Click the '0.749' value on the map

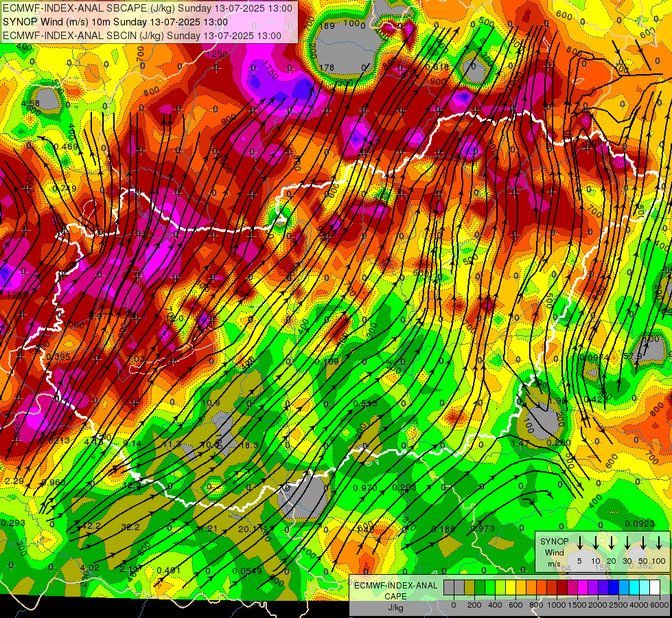point(65,189)
